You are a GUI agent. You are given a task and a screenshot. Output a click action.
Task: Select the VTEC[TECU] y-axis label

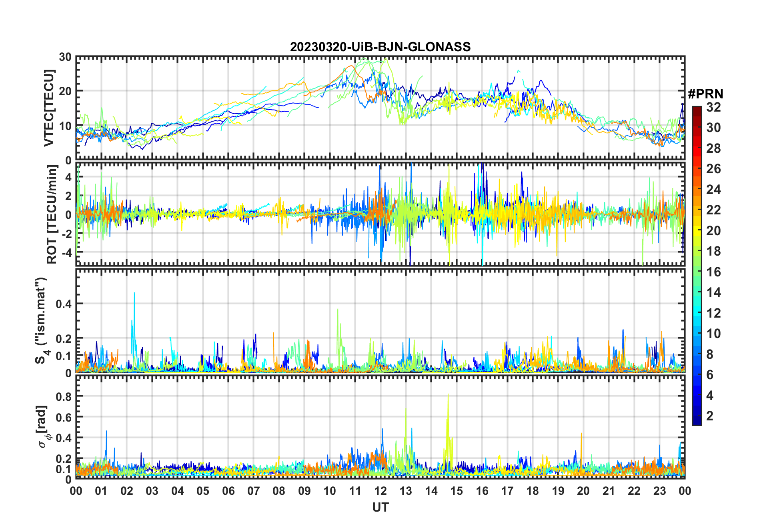49,108
